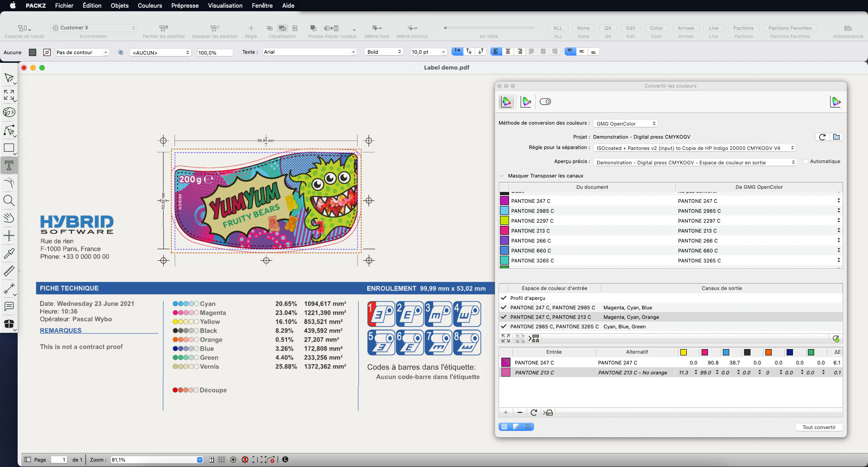Open the Visualisation menu
This screenshot has width=868, height=467.
[225, 5]
